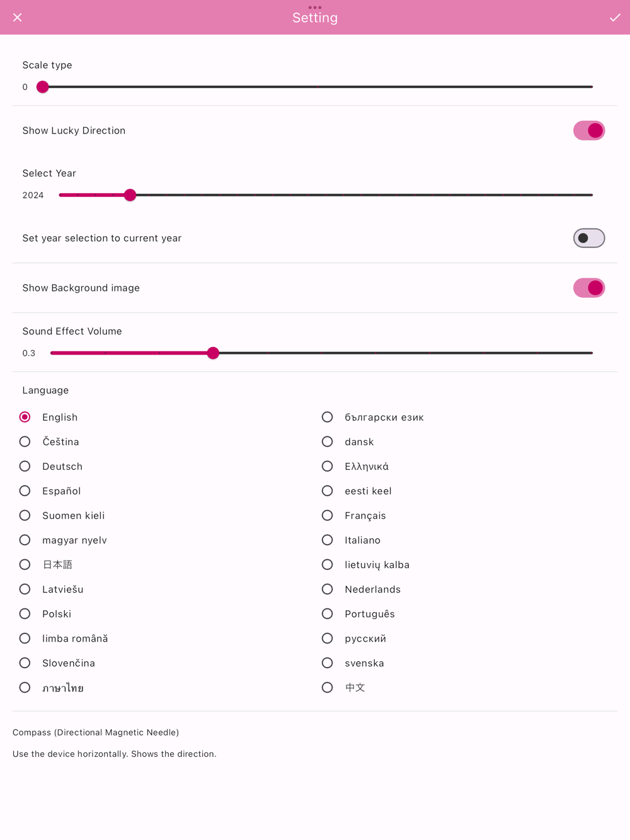Select the Polski radio button
This screenshot has width=630, height=840.
point(25,613)
